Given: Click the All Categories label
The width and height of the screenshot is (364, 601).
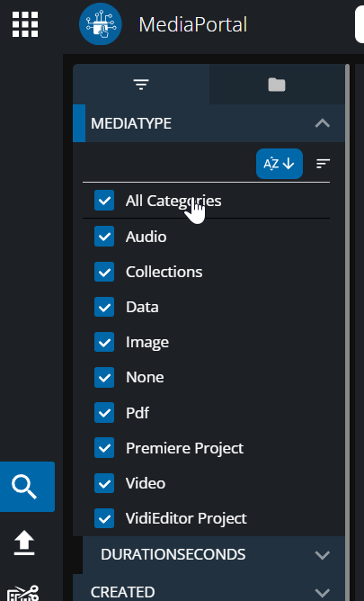Looking at the screenshot, I should click(x=173, y=201).
